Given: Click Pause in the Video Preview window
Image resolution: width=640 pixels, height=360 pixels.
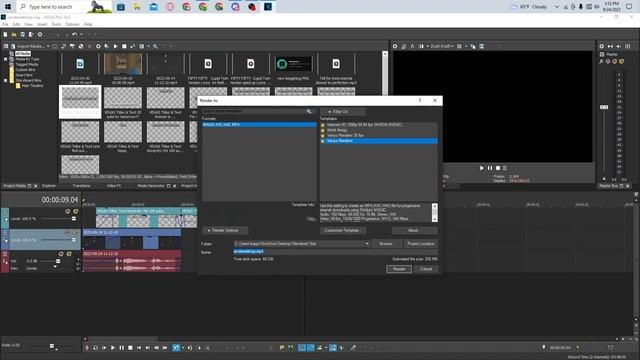Looking at the screenshot, I should click(x=490, y=168).
